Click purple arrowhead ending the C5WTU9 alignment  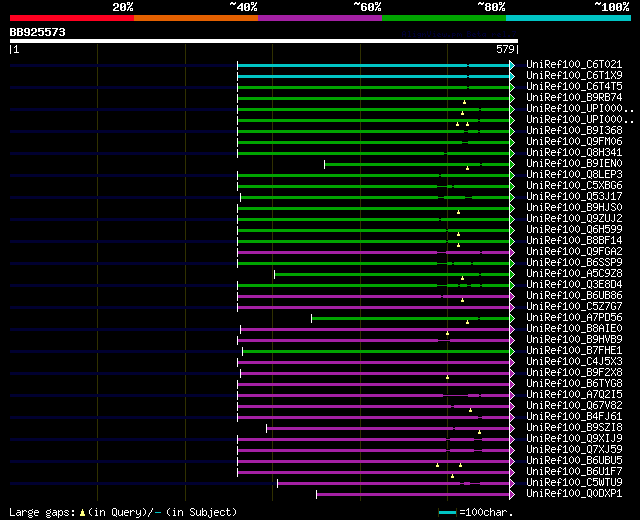tap(512, 484)
